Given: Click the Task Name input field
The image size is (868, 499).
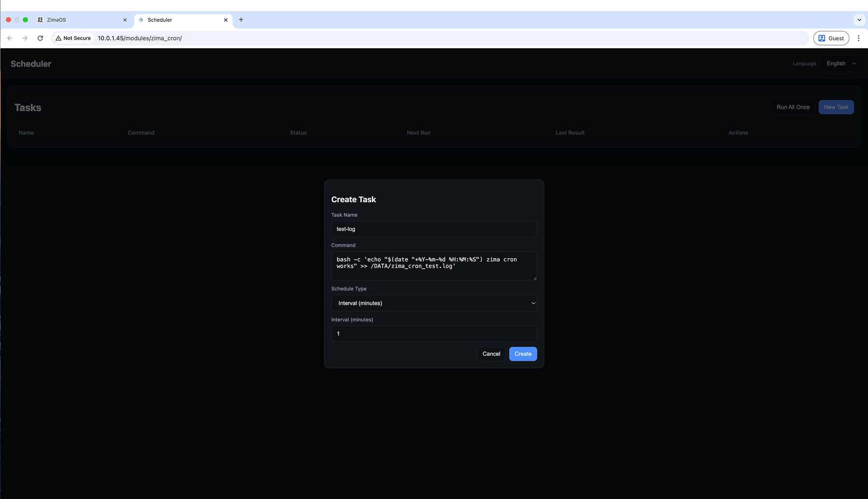Looking at the screenshot, I should (x=434, y=229).
